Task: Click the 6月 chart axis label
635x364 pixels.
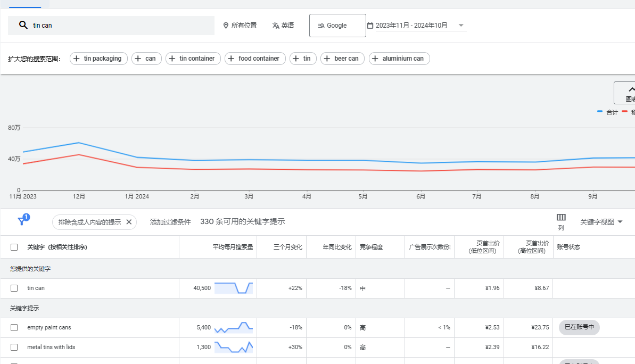Action: (x=421, y=196)
